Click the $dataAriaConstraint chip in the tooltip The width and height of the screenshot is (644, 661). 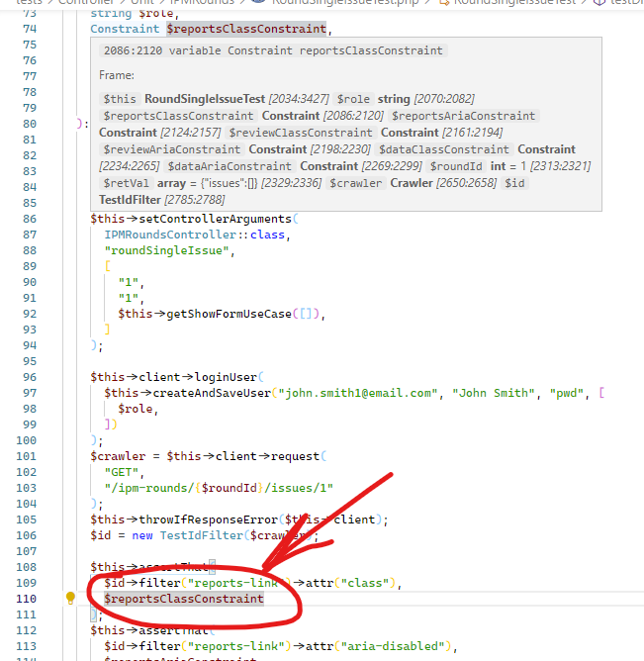[x=230, y=166]
